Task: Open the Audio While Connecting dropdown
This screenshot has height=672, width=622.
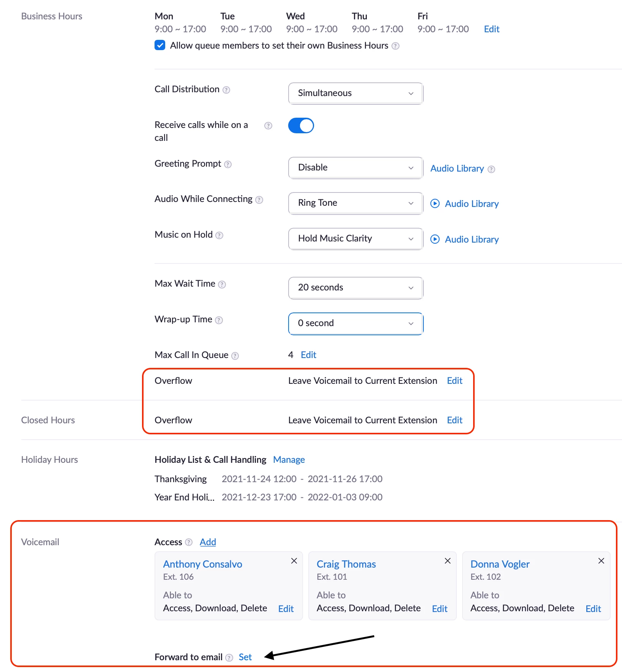Action: point(356,203)
